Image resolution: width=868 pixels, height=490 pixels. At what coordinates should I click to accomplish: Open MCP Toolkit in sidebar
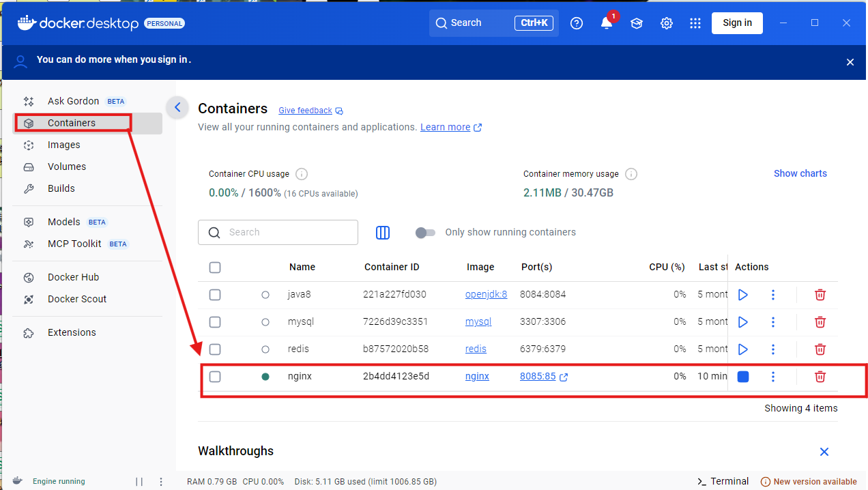[87, 244]
